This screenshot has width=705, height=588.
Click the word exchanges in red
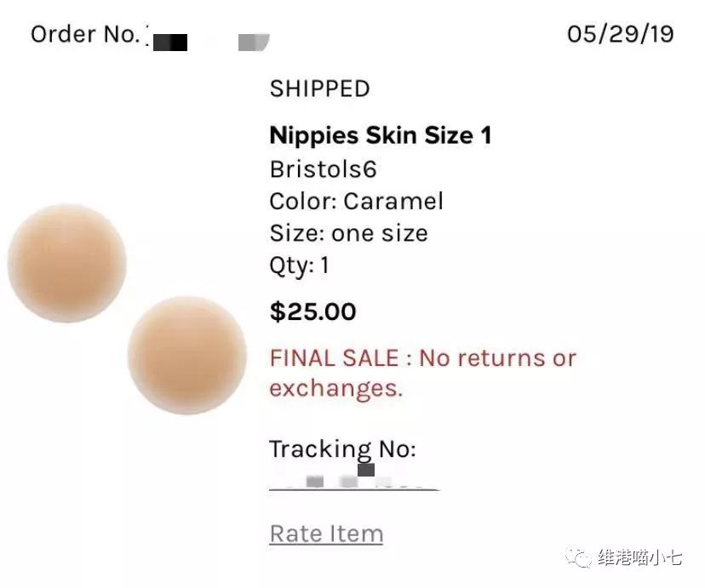click(335, 388)
